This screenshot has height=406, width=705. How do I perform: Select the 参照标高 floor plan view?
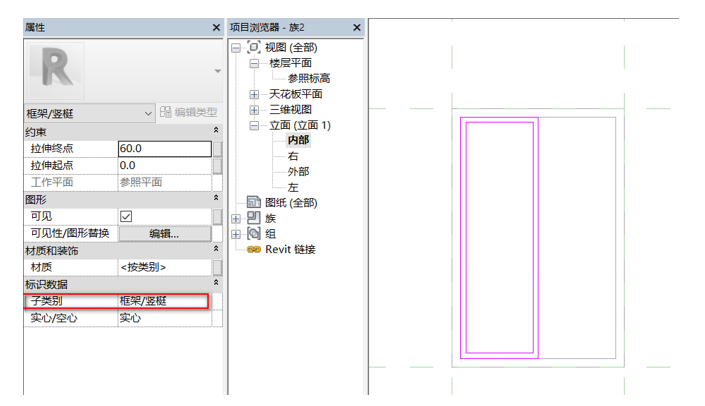click(x=309, y=79)
